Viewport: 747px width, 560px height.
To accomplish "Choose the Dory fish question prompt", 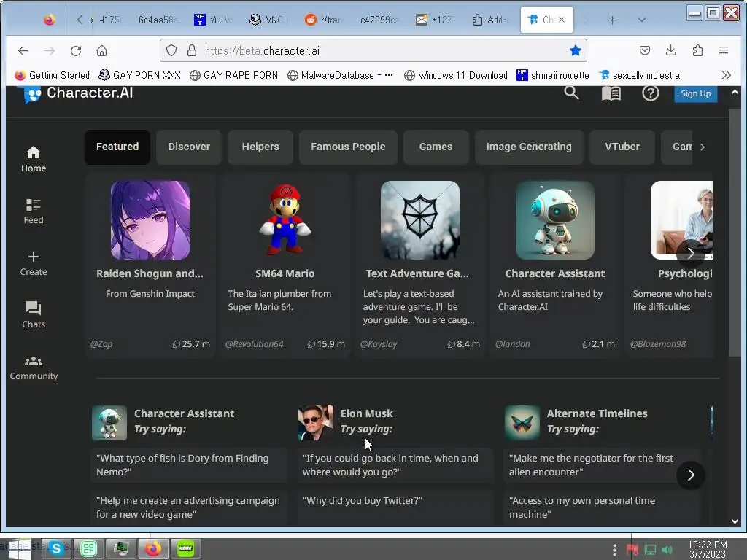I will click(189, 465).
